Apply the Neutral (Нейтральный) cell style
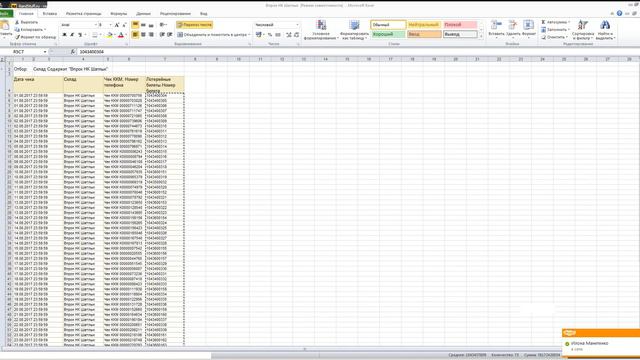This screenshot has height=360, width=640. 424,25
